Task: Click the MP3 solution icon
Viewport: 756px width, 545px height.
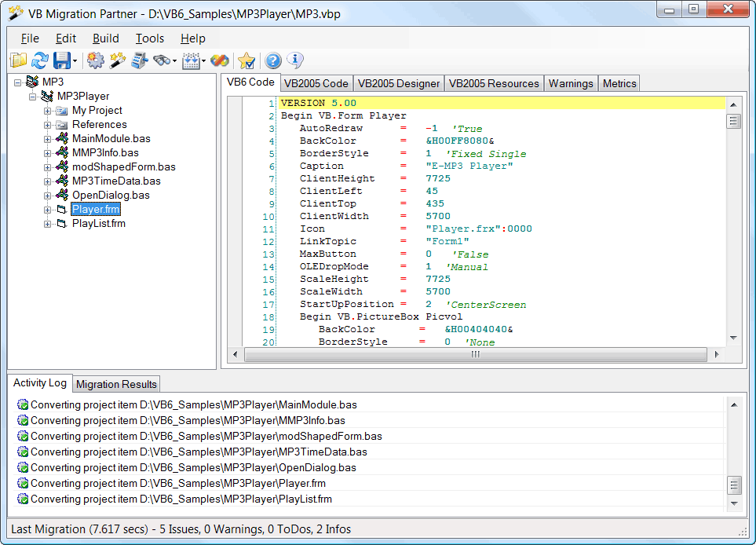Action: point(32,82)
